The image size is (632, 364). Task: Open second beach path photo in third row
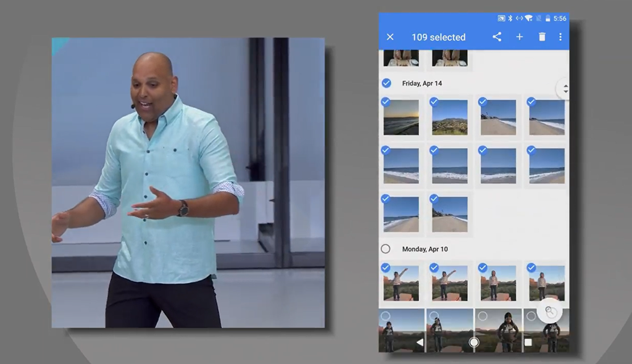(x=450, y=215)
